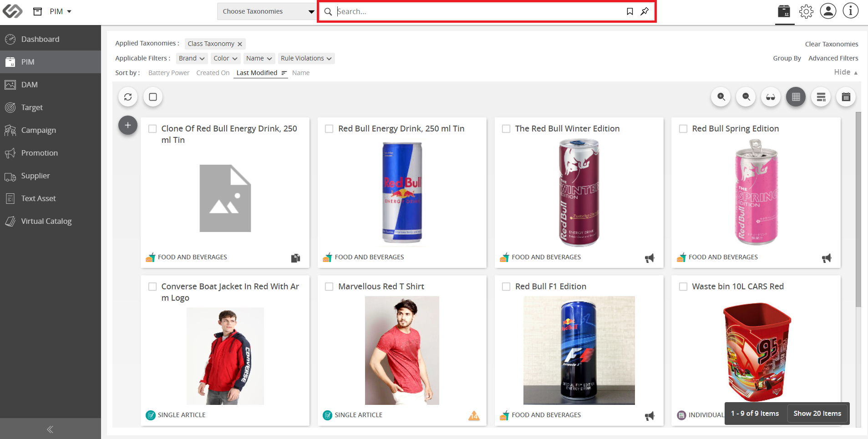The height and width of the screenshot is (439, 868).
Task: Open the clipboard basket icon in header
Action: coord(784,11)
